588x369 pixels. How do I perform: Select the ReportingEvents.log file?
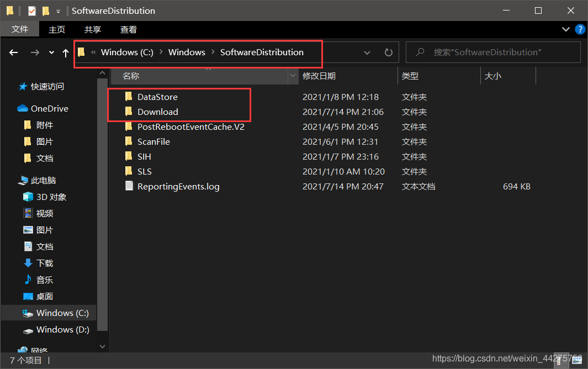coord(178,187)
